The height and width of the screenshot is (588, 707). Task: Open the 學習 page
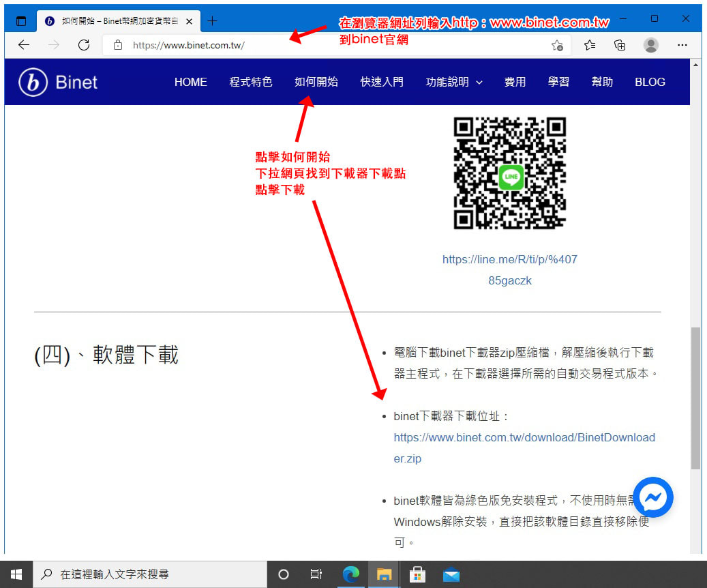pos(558,82)
